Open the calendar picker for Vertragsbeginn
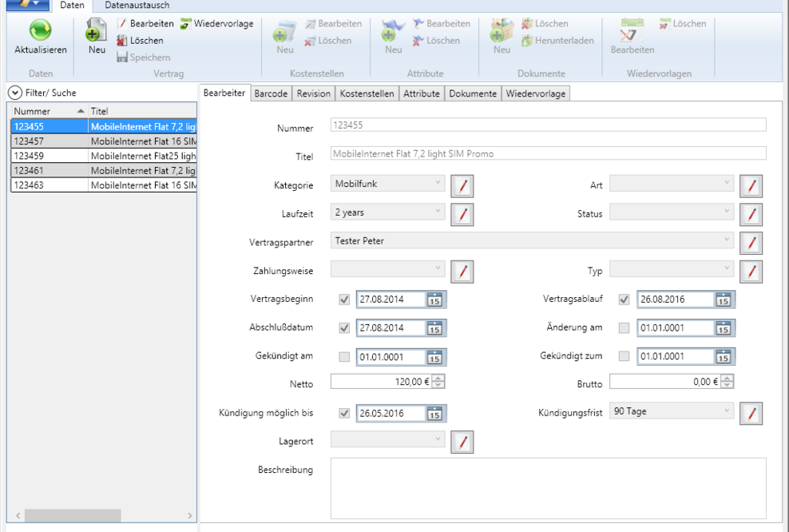This screenshot has height=532, width=789. 434,300
